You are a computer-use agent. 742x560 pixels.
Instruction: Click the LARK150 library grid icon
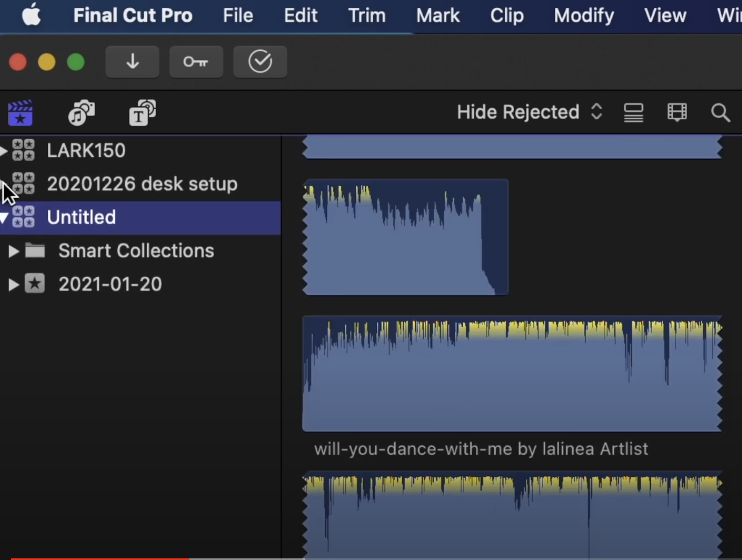23,150
